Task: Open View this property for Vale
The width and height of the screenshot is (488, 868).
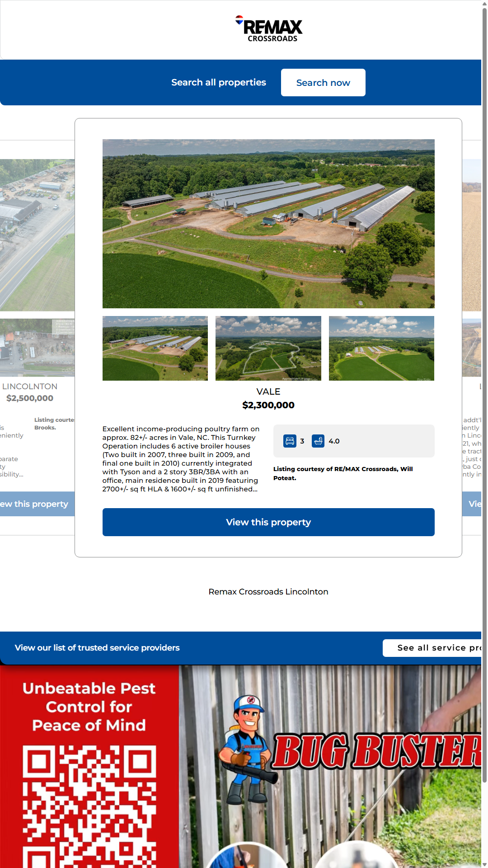Action: coord(268,522)
